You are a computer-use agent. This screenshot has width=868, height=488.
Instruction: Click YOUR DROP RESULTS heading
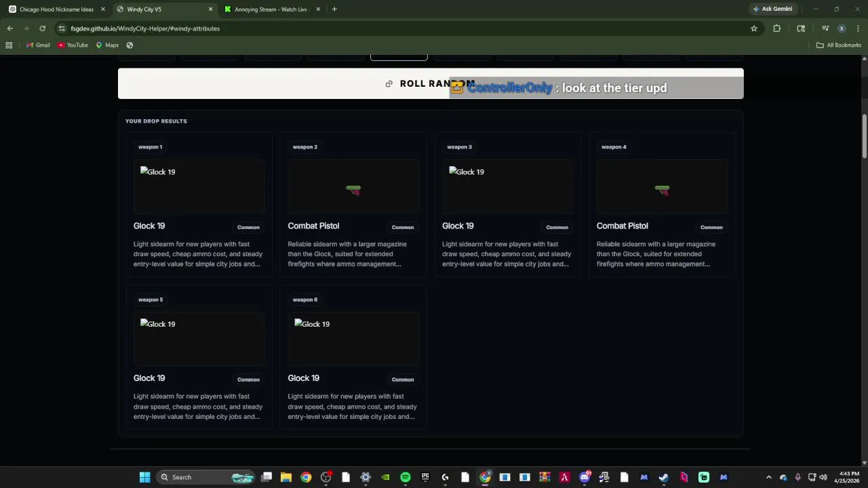pyautogui.click(x=156, y=121)
